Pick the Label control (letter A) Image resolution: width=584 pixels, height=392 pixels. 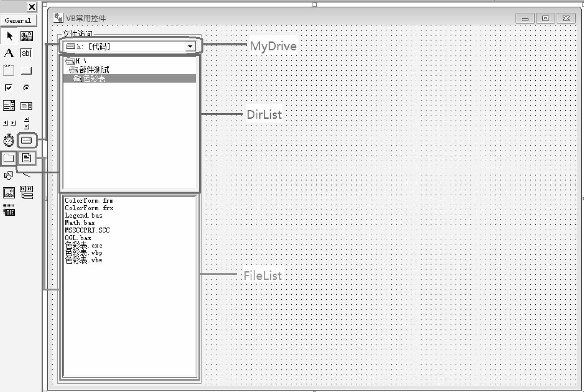9,53
